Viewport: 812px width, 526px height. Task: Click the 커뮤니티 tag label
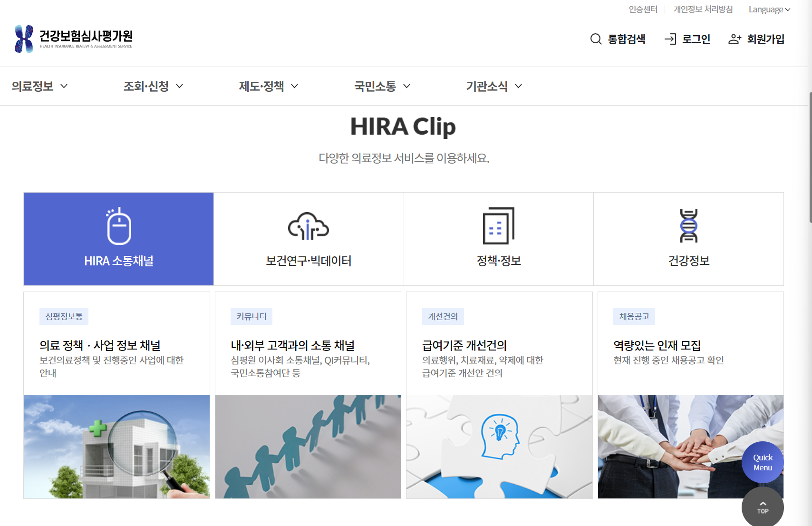pyautogui.click(x=251, y=316)
